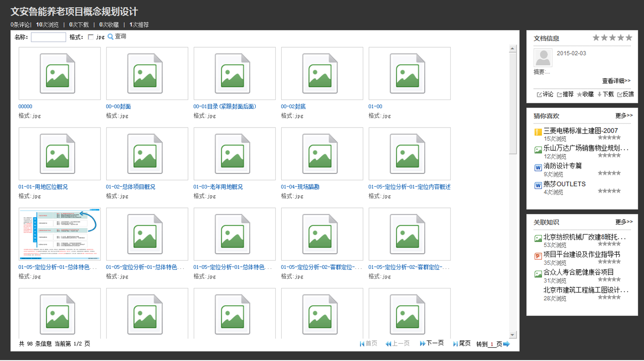Open the 00-00封面 file name link
Screen dimensions: 644x361
[118, 107]
